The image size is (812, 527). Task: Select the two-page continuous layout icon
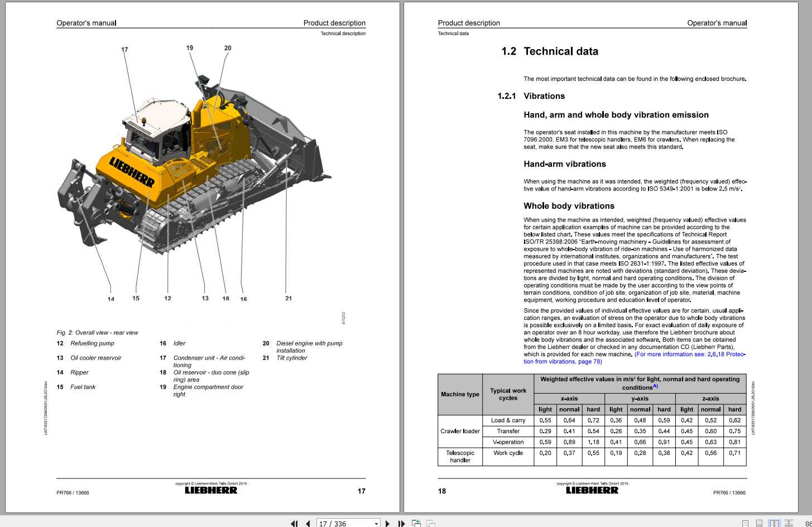(x=788, y=523)
